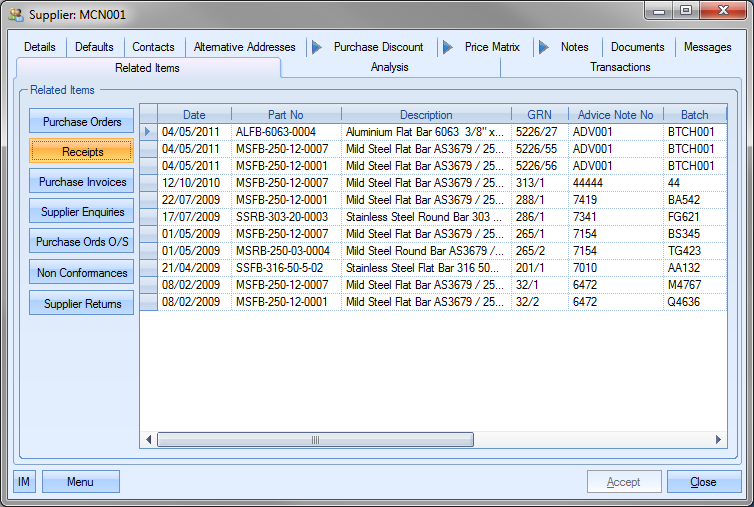Screen dimensions: 754x507
Task: Sort table by Date column header
Action: click(x=194, y=115)
